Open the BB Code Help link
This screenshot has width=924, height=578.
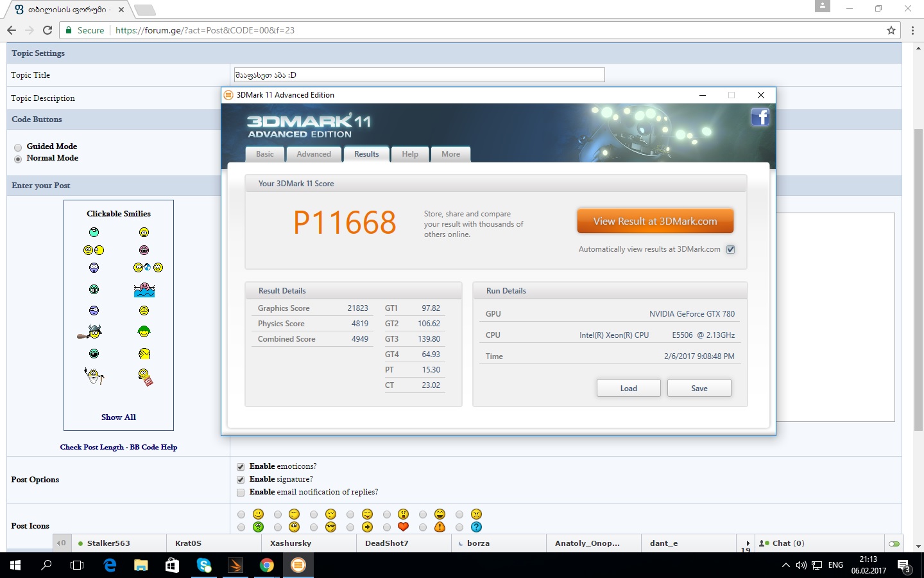[153, 447]
